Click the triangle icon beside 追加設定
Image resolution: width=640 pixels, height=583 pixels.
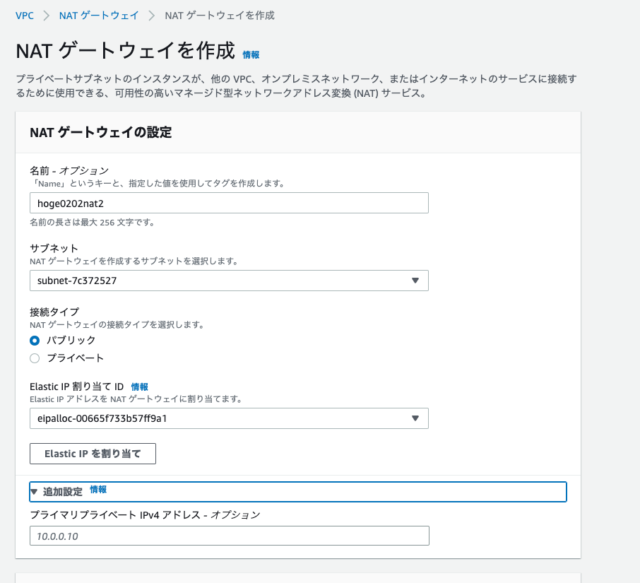[x=34, y=492]
